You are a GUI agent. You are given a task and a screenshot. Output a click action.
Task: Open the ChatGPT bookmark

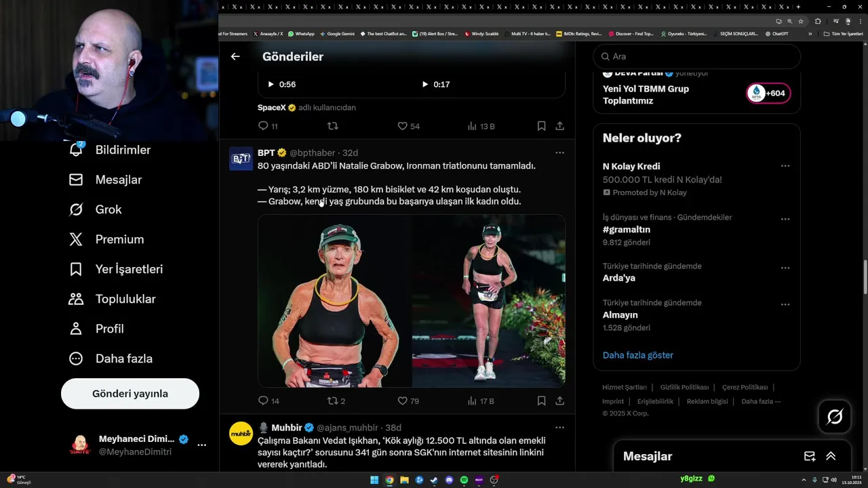(776, 33)
